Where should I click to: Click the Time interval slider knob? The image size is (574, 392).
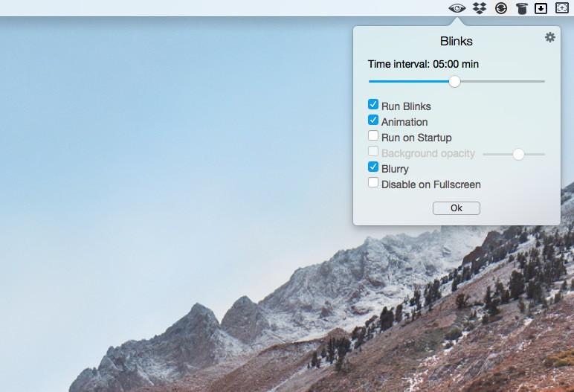pyautogui.click(x=454, y=81)
